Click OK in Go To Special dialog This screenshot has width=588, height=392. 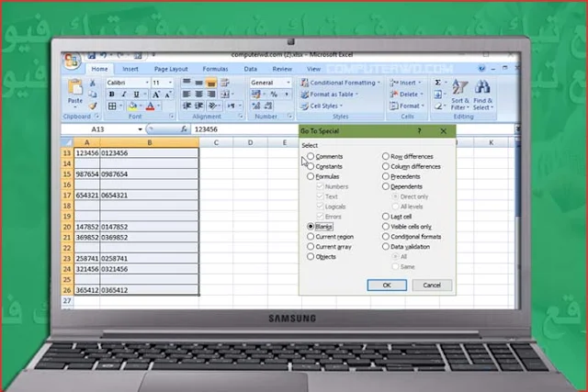pyautogui.click(x=387, y=286)
